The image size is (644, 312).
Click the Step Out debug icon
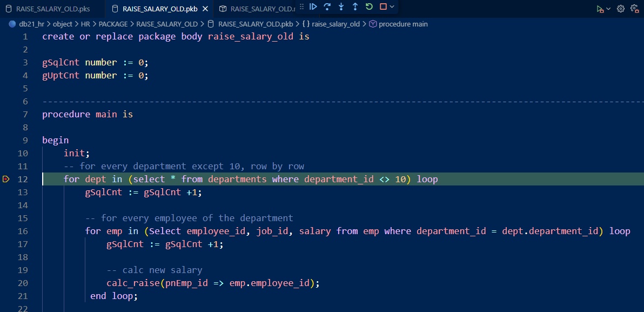[355, 7]
